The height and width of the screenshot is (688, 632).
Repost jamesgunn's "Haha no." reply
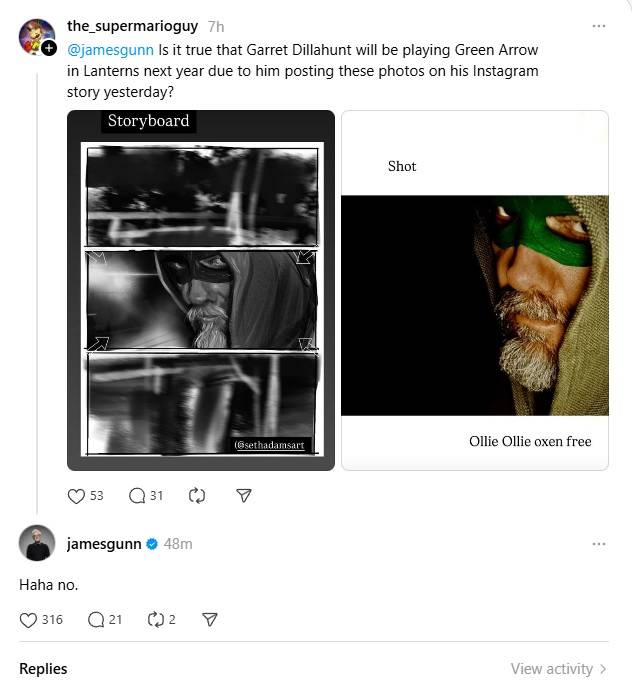tap(155, 620)
